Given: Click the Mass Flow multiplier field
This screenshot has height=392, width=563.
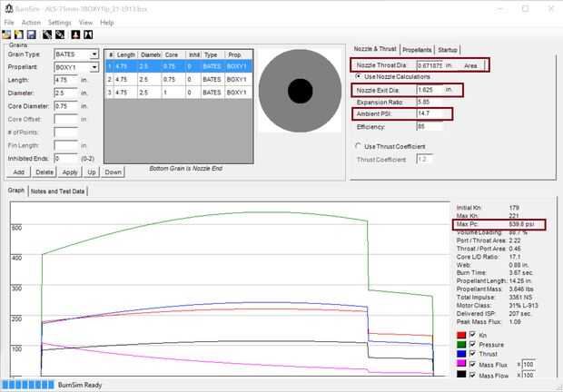Looking at the screenshot, I should (x=528, y=375).
